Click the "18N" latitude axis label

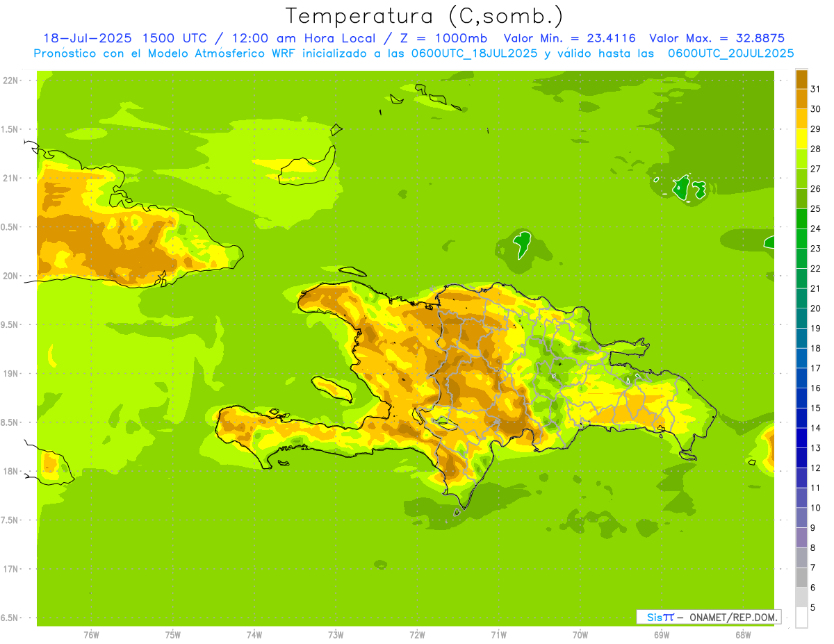click(x=10, y=471)
